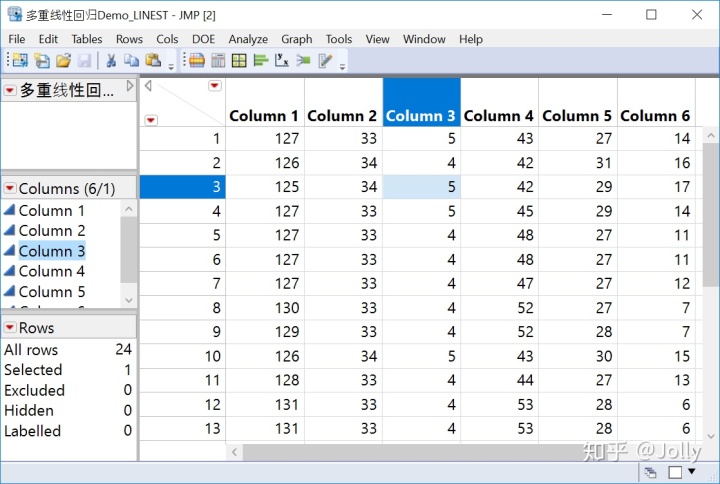Open the Analyze menu
The image size is (720, 484).
pyautogui.click(x=248, y=39)
